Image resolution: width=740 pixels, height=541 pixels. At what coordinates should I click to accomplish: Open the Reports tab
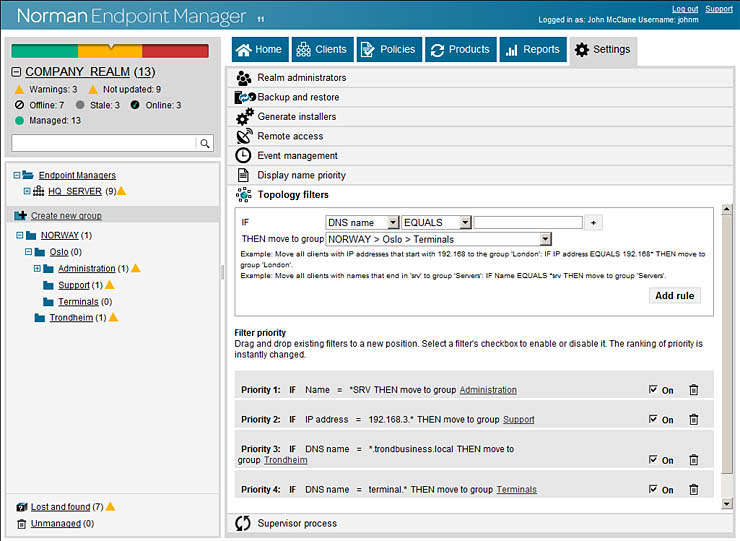click(x=532, y=50)
